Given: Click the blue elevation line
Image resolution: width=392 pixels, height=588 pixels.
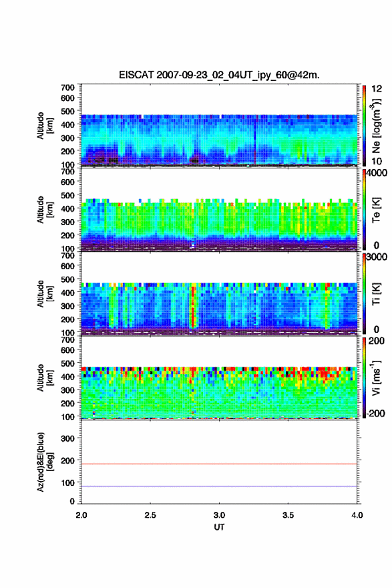Looking at the screenshot, I should [219, 486].
